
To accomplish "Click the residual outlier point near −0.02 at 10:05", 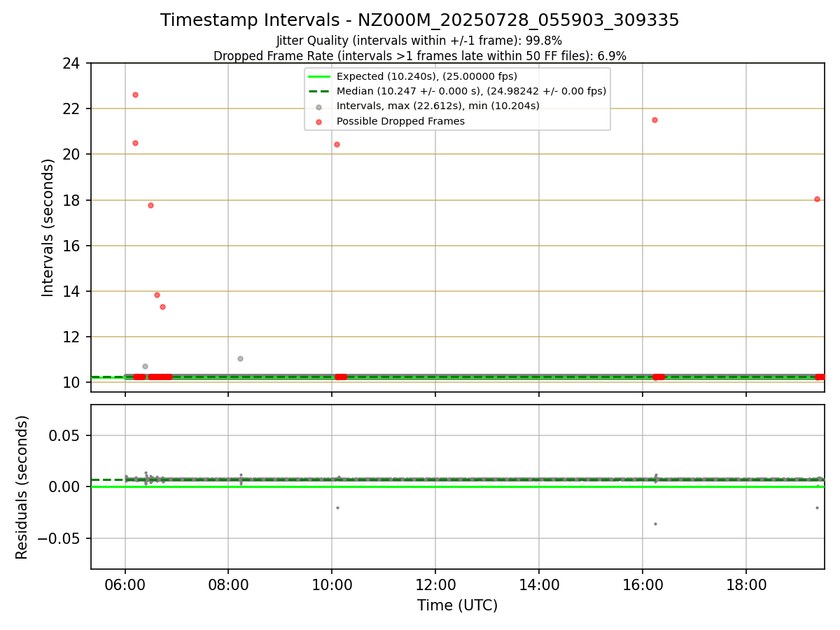I will (337, 507).
